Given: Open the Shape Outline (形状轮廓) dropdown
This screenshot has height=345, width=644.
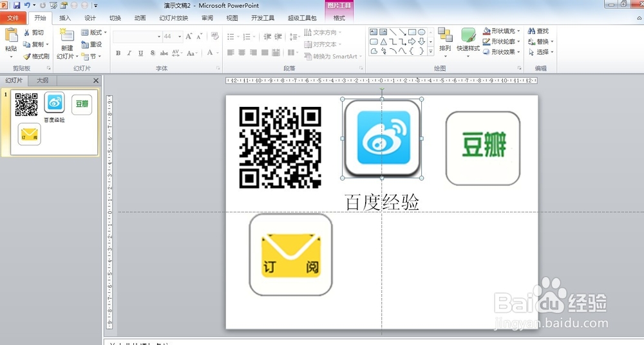Looking at the screenshot, I should pyautogui.click(x=500, y=41).
